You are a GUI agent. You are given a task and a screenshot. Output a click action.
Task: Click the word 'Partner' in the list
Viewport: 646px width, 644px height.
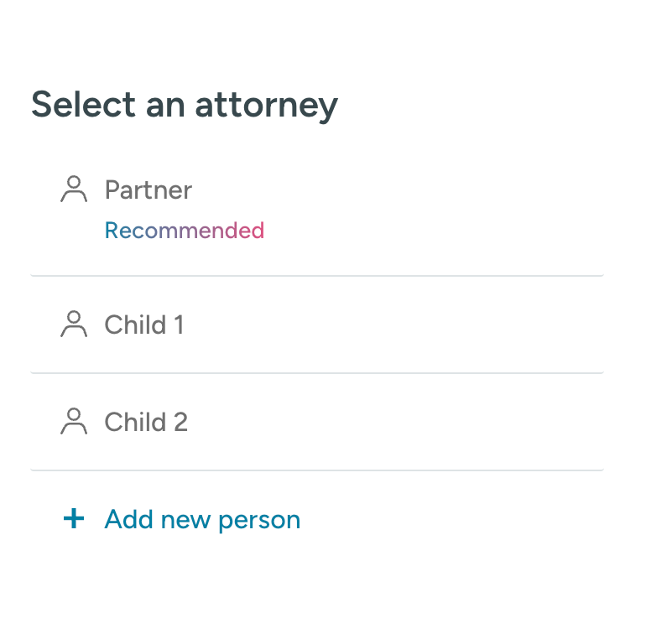(148, 190)
